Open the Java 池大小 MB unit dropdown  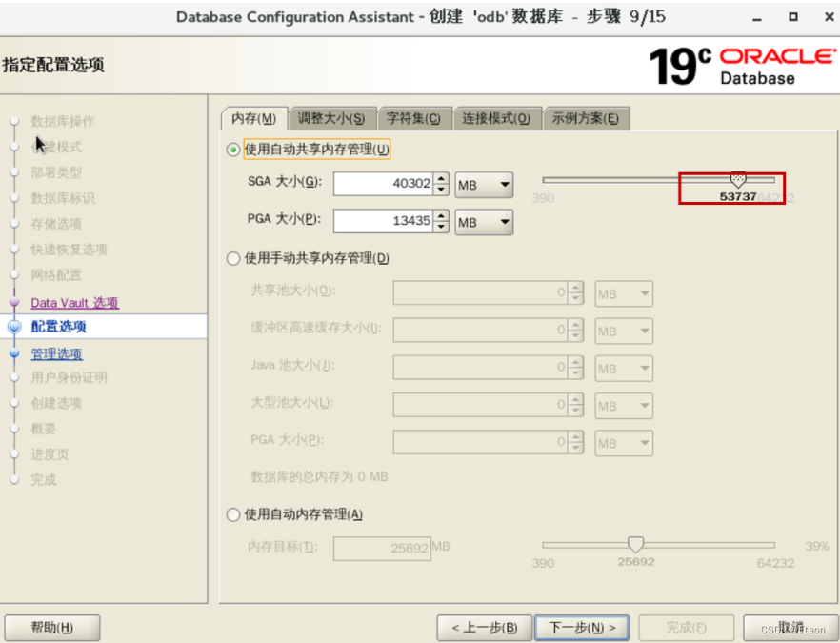(x=624, y=369)
